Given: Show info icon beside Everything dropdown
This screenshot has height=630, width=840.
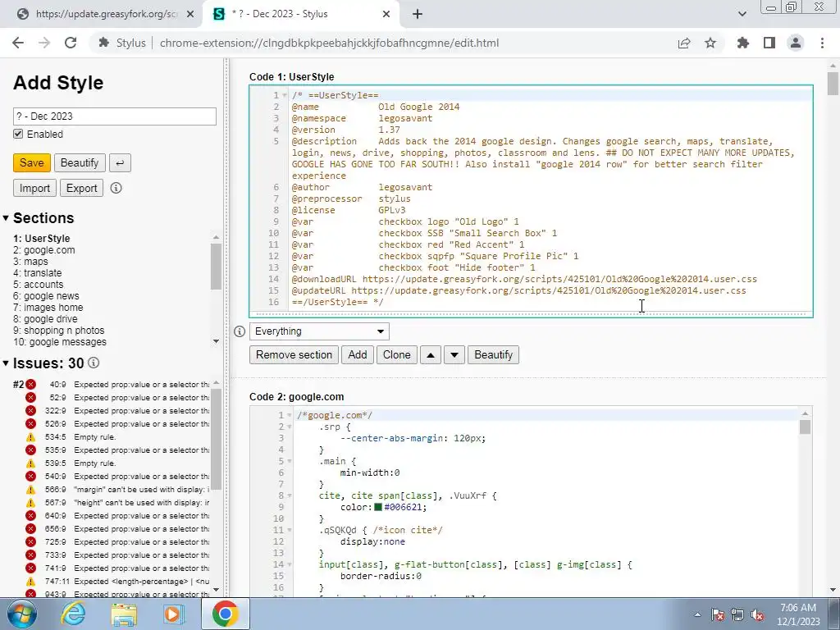Looking at the screenshot, I should pos(240,331).
